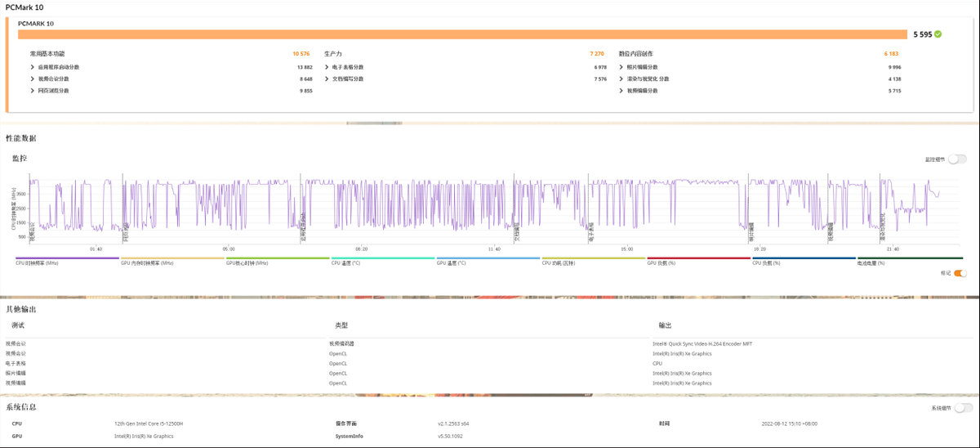The height and width of the screenshot is (448, 980).
Task: Click the 10 576 常用基本功能 score
Action: pos(301,53)
